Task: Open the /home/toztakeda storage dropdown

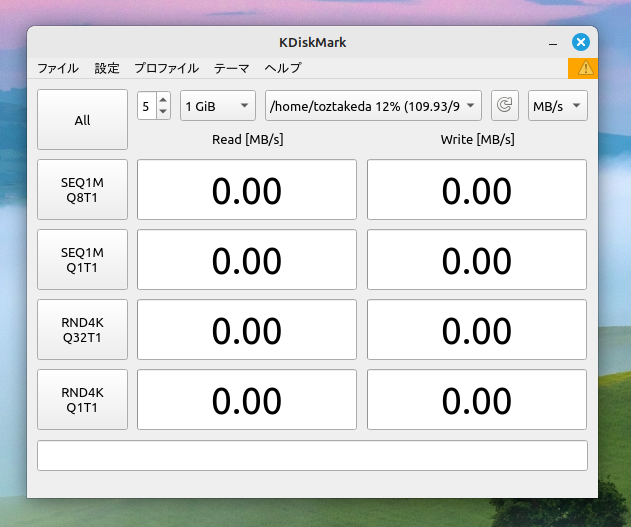Action: (x=373, y=106)
